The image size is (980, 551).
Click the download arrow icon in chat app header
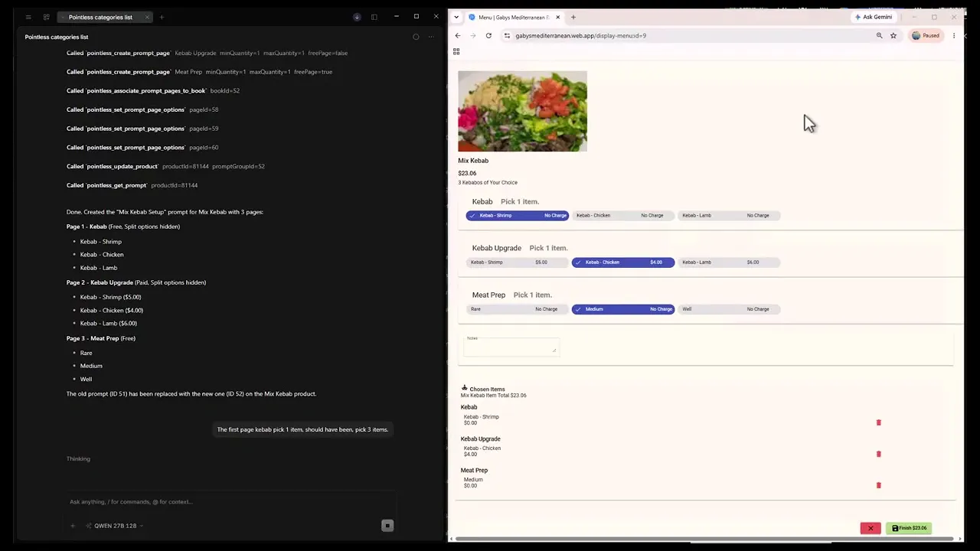pos(357,17)
